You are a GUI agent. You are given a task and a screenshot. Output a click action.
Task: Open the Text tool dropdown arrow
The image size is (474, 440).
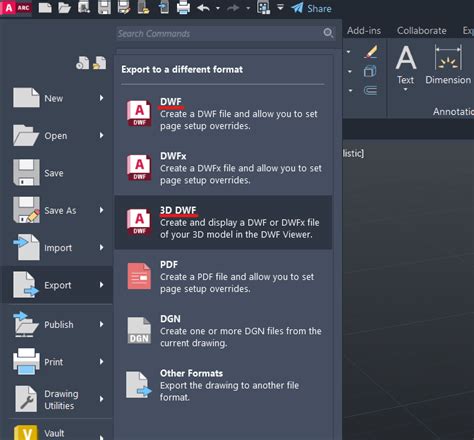406,90
